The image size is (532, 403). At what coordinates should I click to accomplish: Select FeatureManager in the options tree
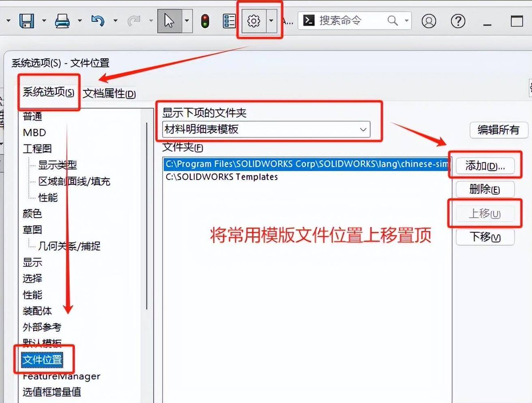(x=62, y=376)
